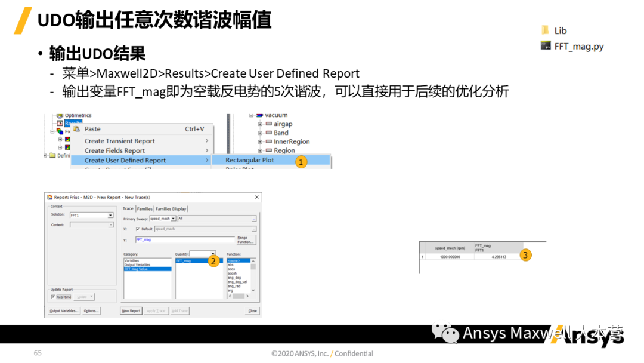Click the Primary Sweep All ellipsis button
The height and width of the screenshot is (363, 644).
coord(254,219)
